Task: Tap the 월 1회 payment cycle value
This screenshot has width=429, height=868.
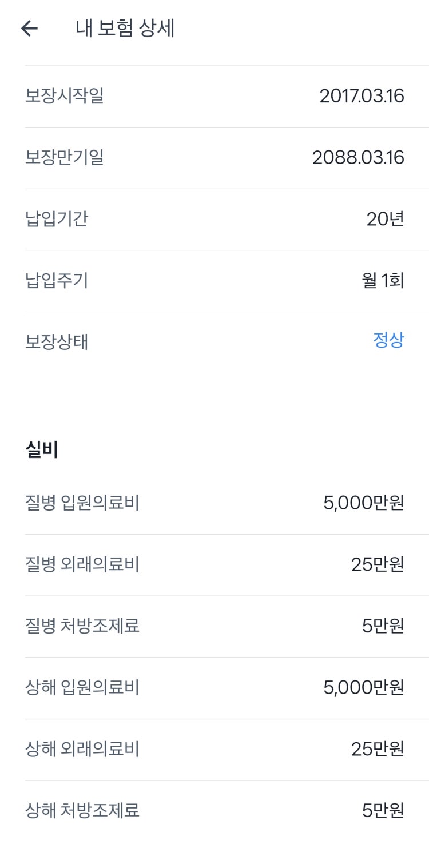Action: [x=383, y=281]
